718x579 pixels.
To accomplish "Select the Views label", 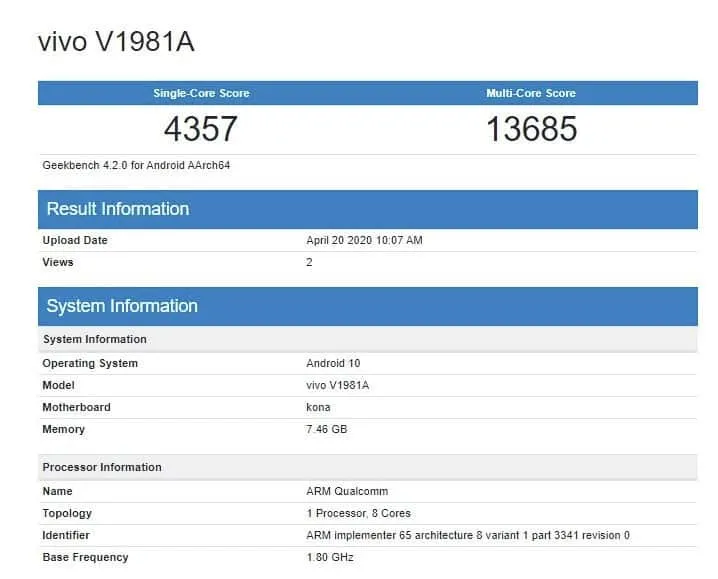I will click(x=58, y=262).
